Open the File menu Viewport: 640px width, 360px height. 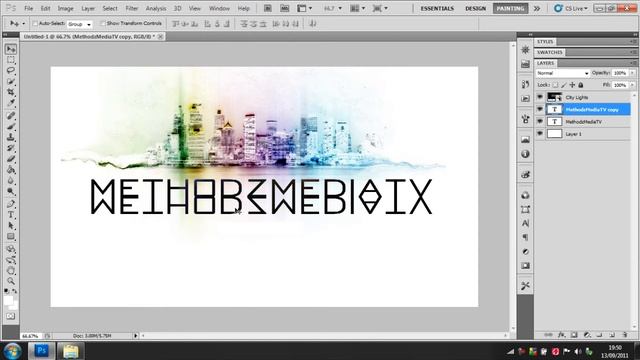[x=29, y=8]
